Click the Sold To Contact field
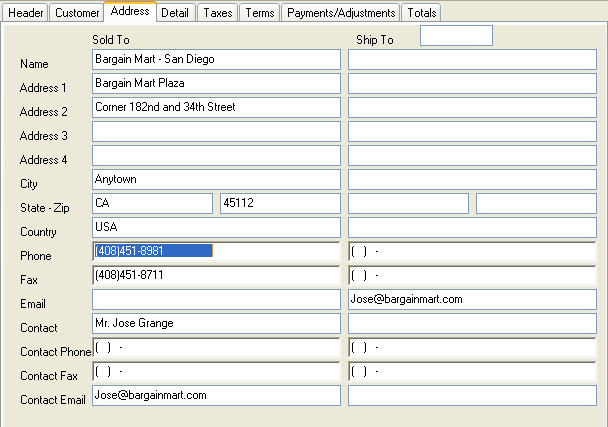Screen dimensions: 608x427 (x=216, y=324)
